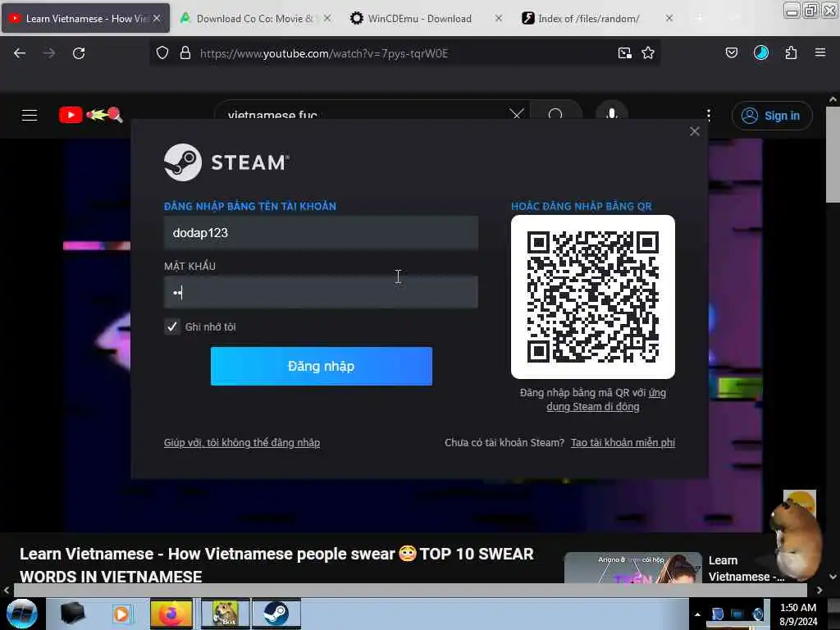Reload the page with the refresh icon
The image size is (840, 630).
pyautogui.click(x=79, y=53)
